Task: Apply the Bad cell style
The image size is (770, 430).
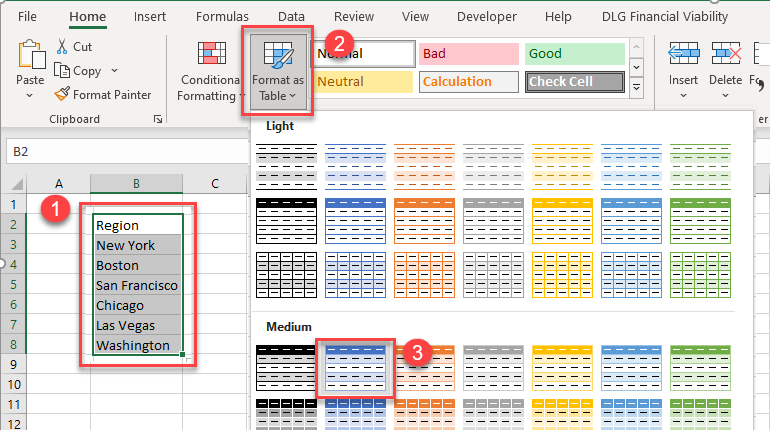Action: pos(466,54)
